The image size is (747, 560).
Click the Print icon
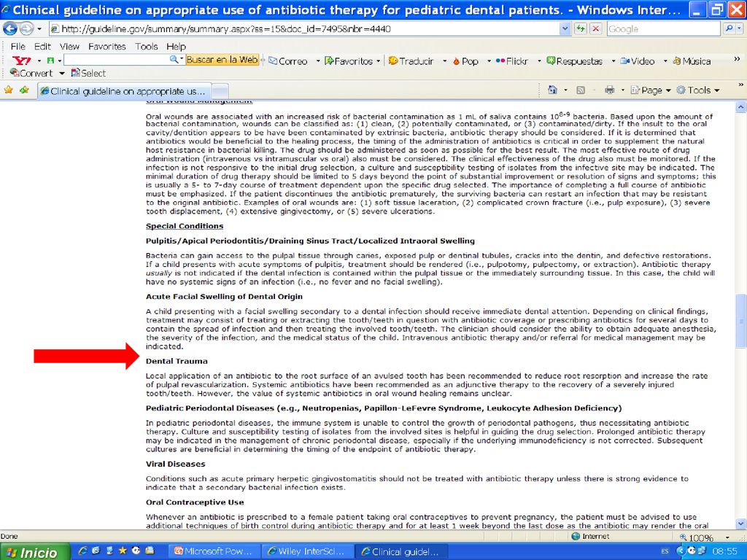[x=609, y=90]
